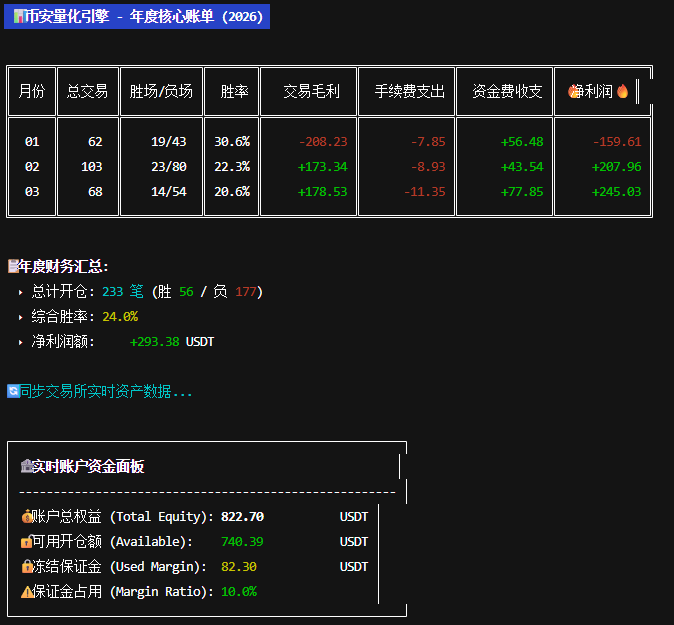This screenshot has height=625, width=674.
Task: Click the bullet arrow before 净利润额
Action: click(20, 342)
